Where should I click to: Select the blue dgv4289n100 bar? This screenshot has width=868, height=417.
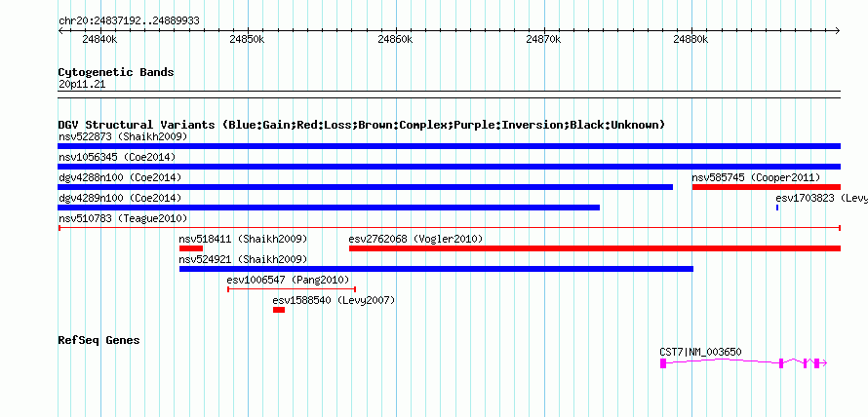329,208
